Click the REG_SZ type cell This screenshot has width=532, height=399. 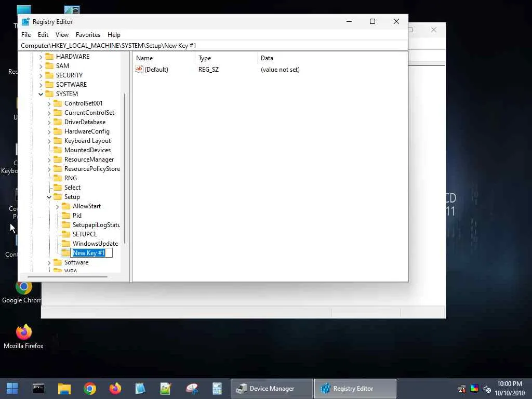tap(209, 70)
